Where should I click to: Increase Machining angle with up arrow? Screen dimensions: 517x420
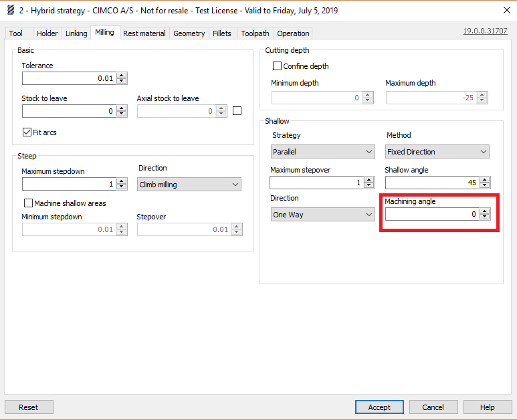(x=485, y=211)
